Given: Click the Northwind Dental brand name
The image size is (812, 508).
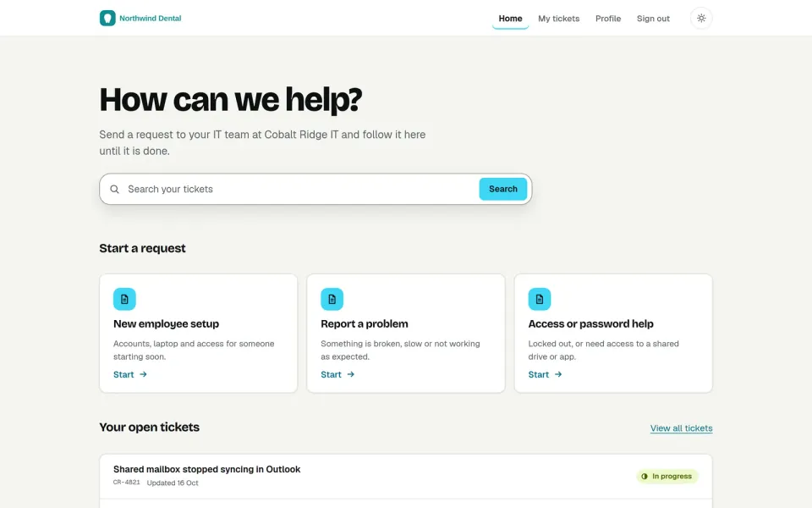Looking at the screenshot, I should (x=151, y=18).
